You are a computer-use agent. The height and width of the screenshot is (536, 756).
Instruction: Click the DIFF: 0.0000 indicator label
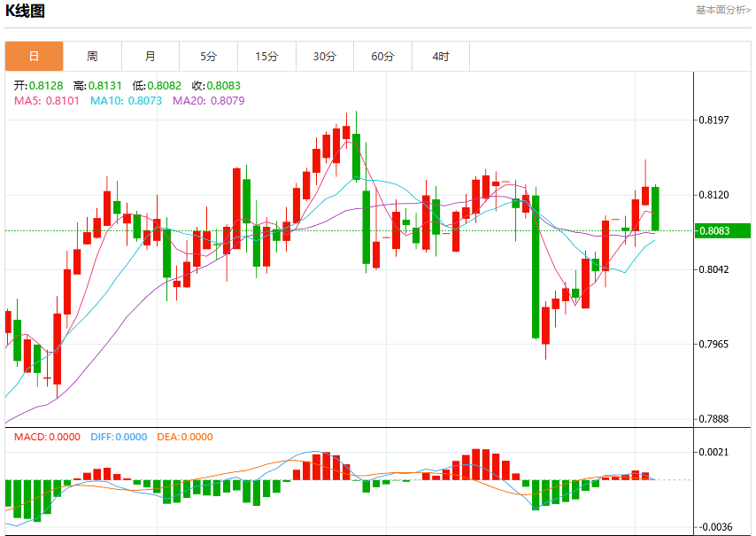pyautogui.click(x=119, y=437)
